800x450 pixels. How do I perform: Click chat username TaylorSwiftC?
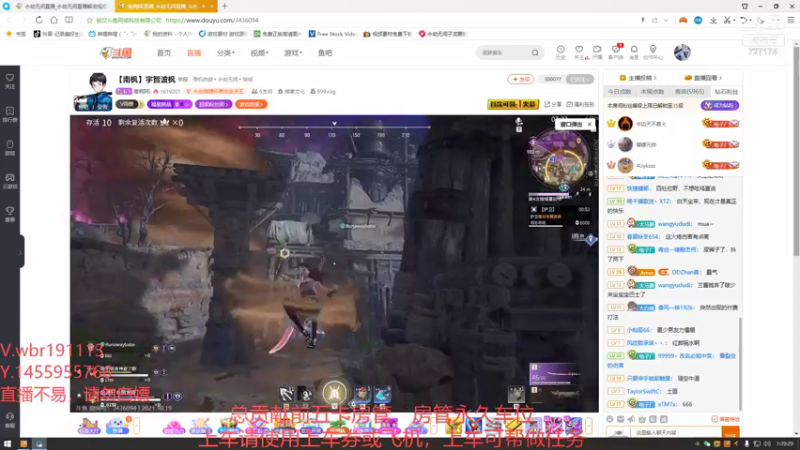click(644, 391)
